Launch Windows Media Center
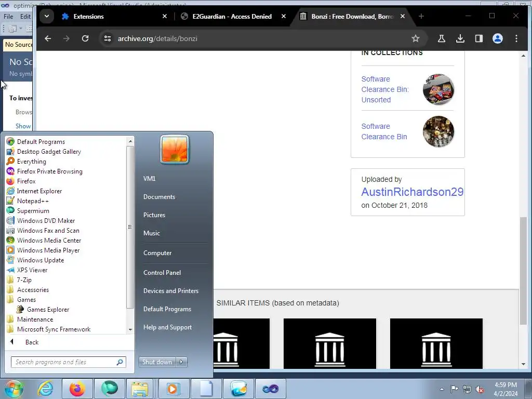Image resolution: width=532 pixels, height=399 pixels. pyautogui.click(x=49, y=240)
